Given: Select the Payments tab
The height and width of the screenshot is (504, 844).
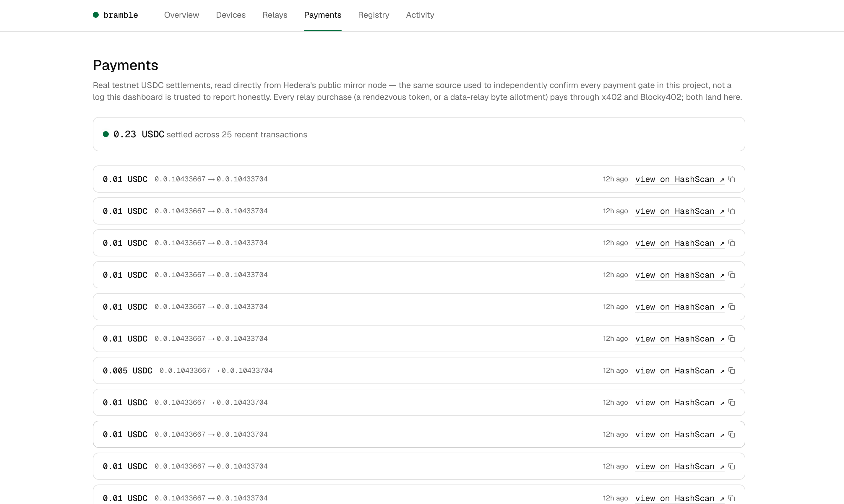Looking at the screenshot, I should pos(323,15).
